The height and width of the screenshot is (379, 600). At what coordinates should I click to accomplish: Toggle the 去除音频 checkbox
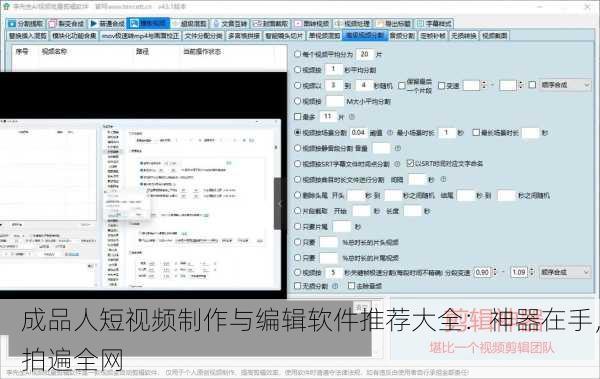click(x=351, y=286)
